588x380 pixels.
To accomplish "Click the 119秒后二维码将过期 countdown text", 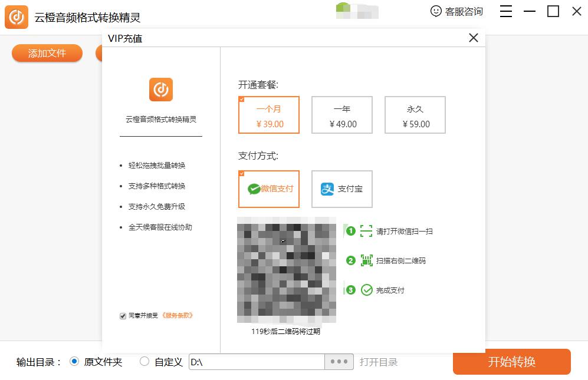I will [x=286, y=331].
